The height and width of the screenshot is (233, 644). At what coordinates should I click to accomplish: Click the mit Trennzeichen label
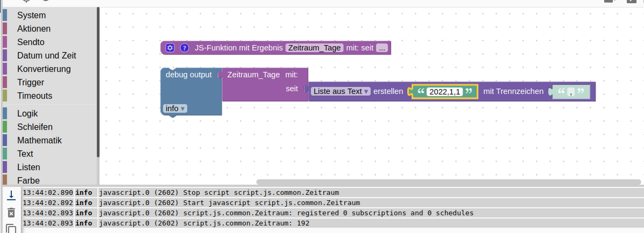(514, 92)
